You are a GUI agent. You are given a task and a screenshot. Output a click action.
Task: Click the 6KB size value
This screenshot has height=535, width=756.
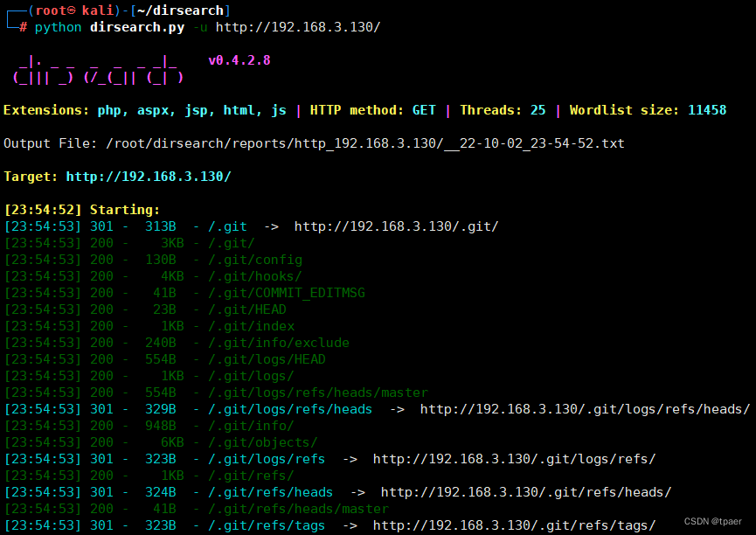172,442
